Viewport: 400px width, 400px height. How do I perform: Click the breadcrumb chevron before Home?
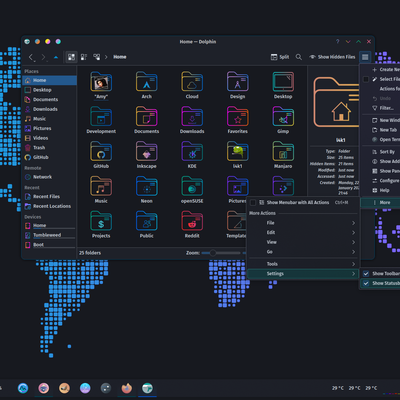click(x=106, y=57)
